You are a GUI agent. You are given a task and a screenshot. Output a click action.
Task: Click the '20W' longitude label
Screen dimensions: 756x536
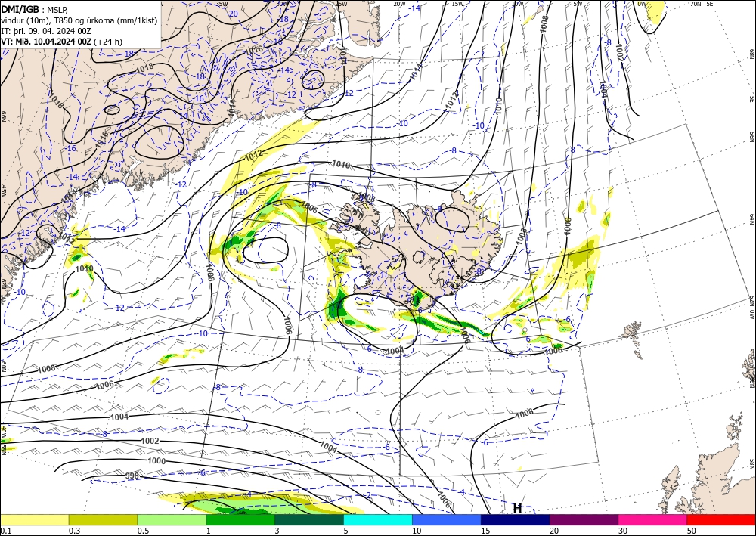pos(399,4)
